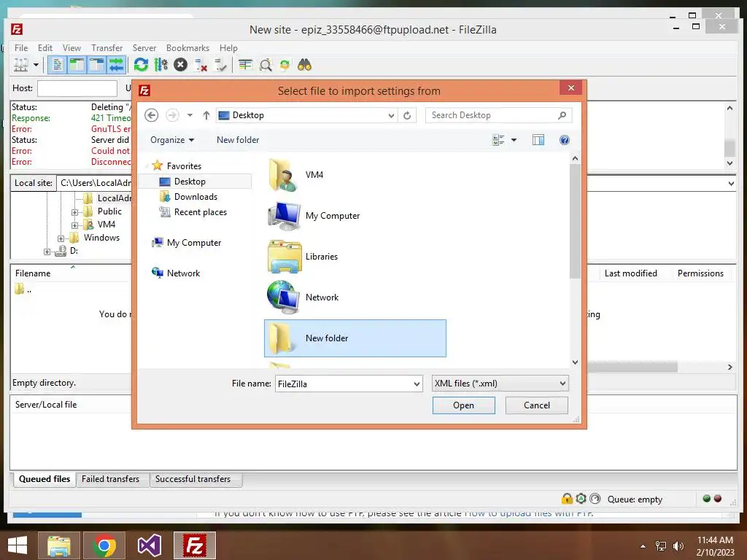This screenshot has height=560, width=747.
Task: Toggle local directory tree toolbar icon
Action: [77, 65]
